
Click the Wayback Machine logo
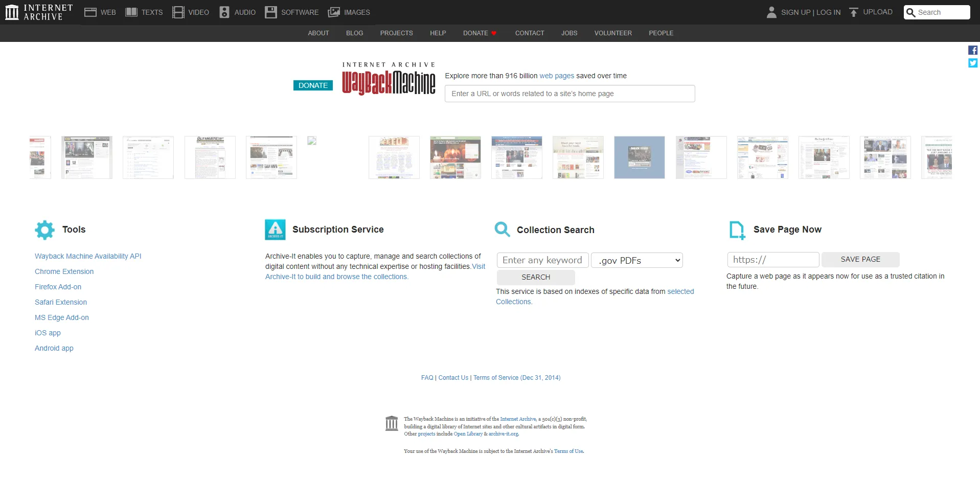pyautogui.click(x=389, y=79)
